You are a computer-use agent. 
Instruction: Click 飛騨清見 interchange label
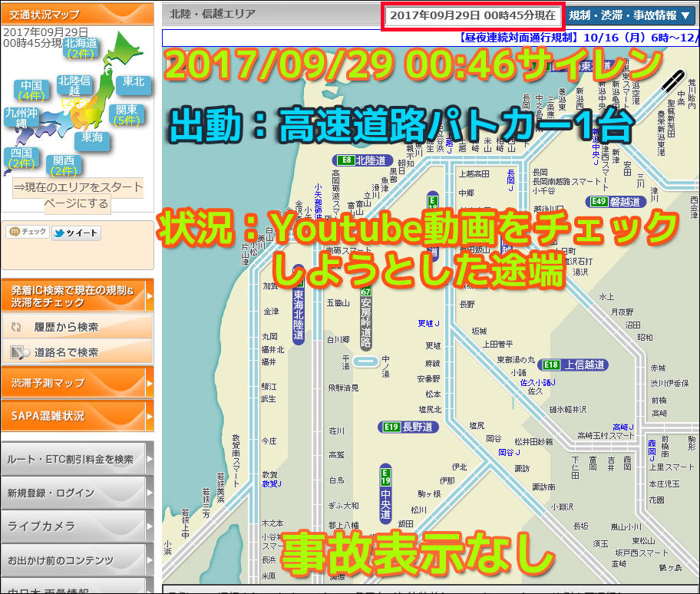(x=343, y=388)
